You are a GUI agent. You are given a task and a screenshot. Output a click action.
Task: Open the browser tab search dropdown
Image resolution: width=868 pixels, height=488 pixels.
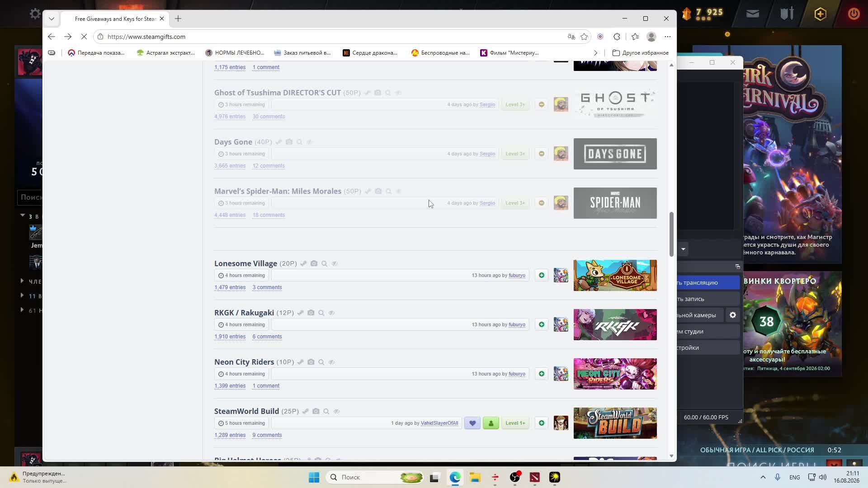(52, 19)
